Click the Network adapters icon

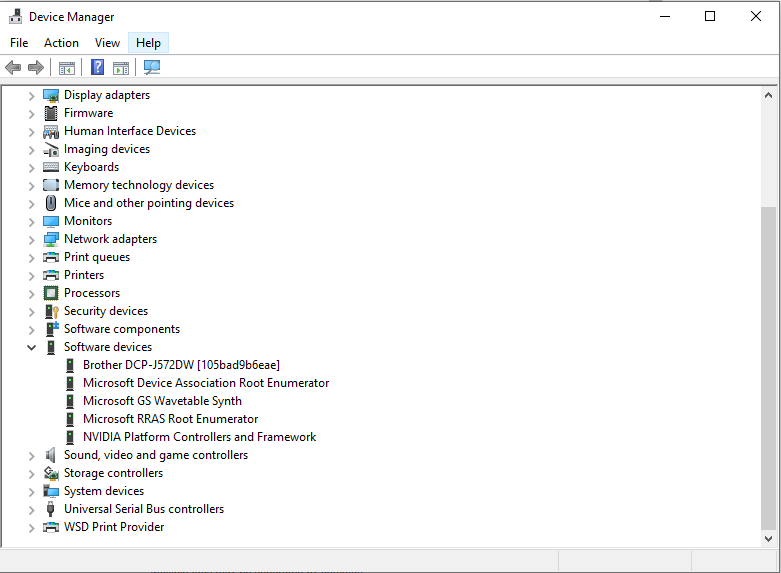pos(51,239)
